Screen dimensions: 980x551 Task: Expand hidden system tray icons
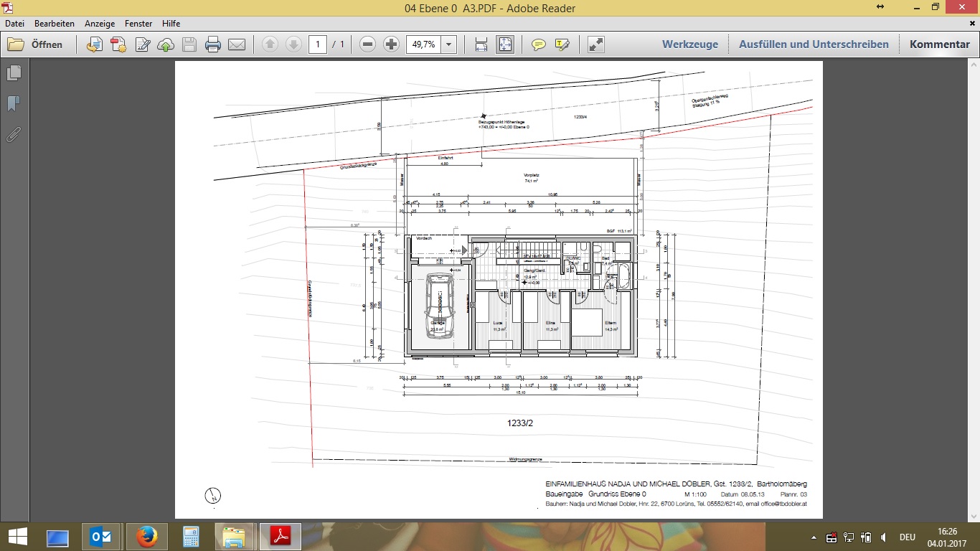coord(814,537)
